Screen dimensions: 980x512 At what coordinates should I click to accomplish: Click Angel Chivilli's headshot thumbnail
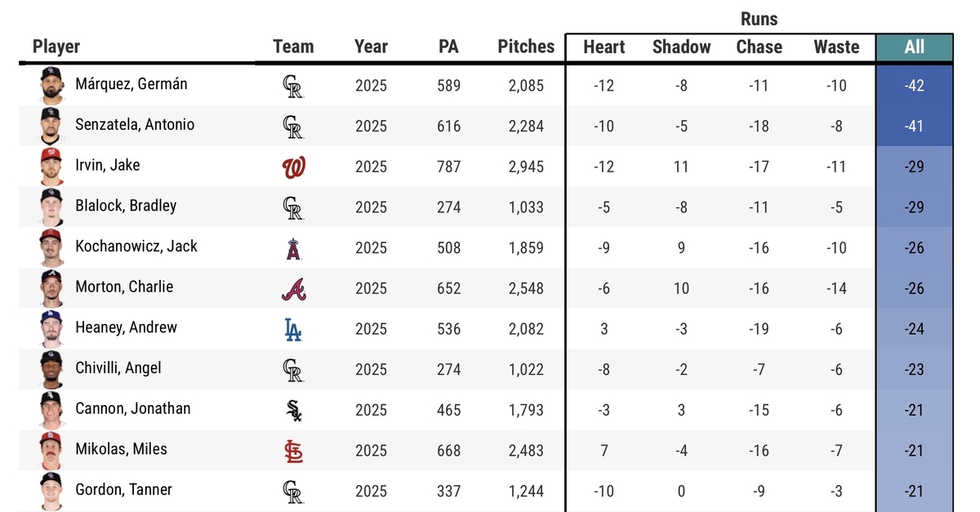pyautogui.click(x=51, y=369)
